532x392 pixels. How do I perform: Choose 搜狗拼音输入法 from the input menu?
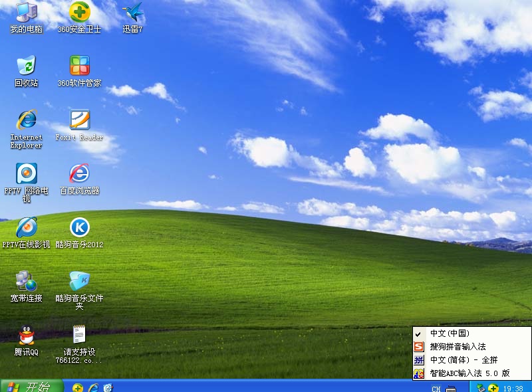pyautogui.click(x=458, y=347)
